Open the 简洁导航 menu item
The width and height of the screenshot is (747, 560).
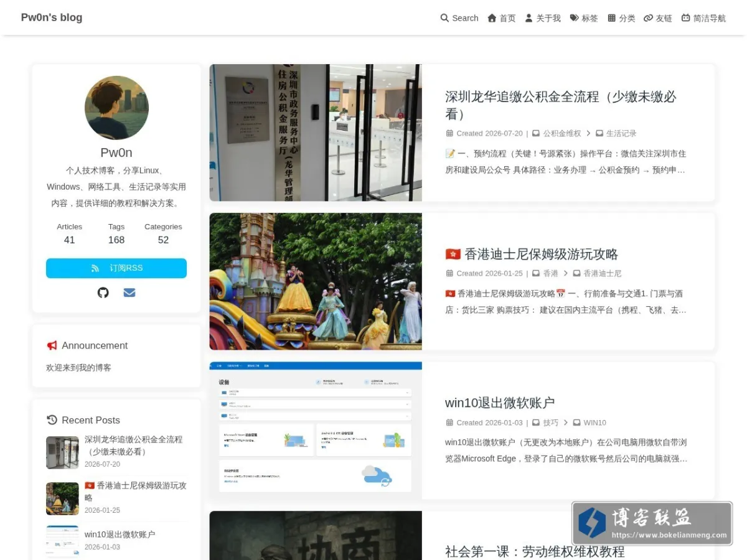tap(703, 18)
